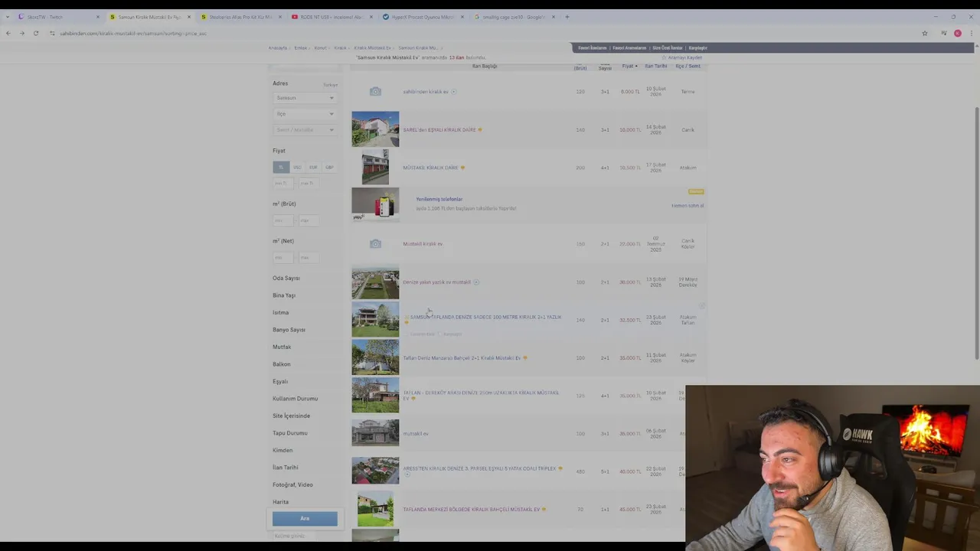This screenshot has height=551, width=980.
Task: Select the EUR currency option
Action: 313,167
